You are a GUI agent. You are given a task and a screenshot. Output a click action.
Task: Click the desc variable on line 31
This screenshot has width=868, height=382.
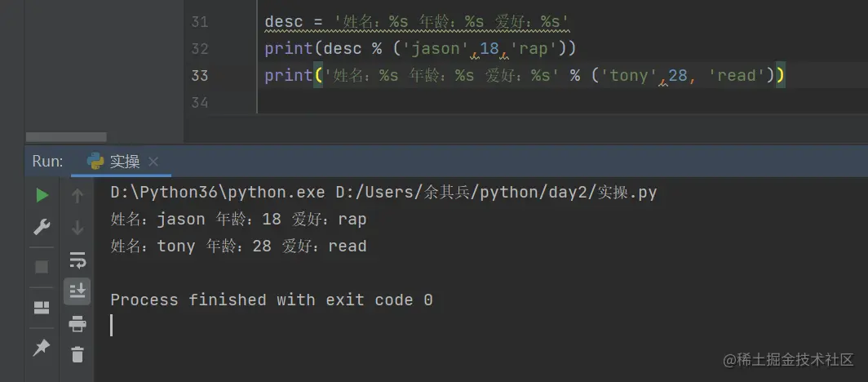[284, 22]
